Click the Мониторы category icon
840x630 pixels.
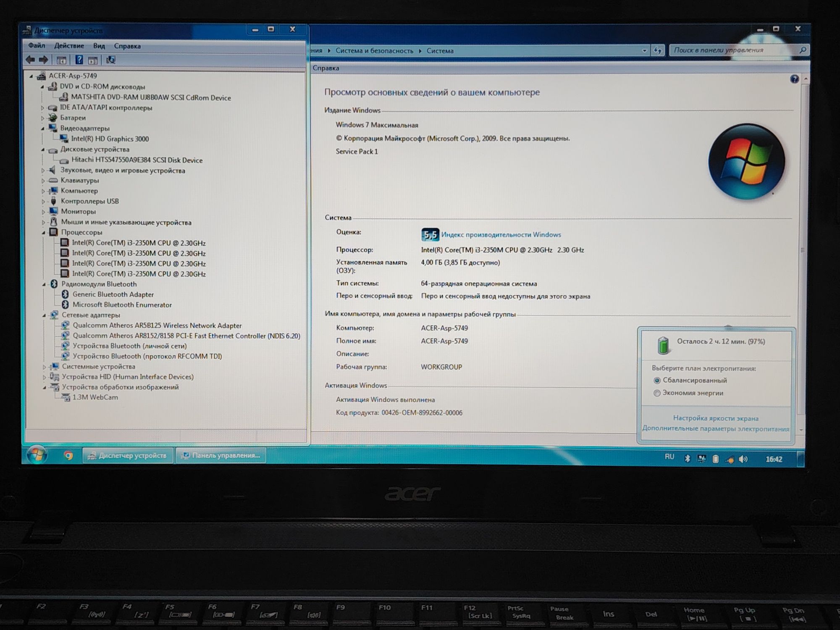tap(53, 211)
